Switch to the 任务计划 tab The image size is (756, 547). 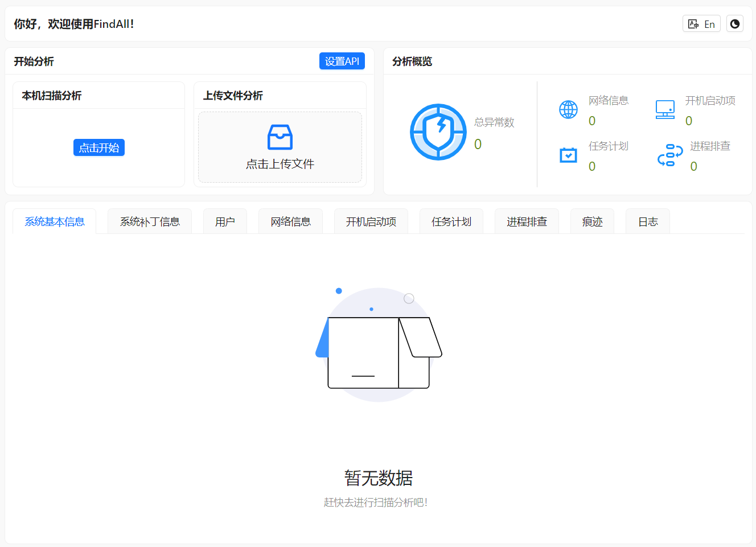click(451, 221)
